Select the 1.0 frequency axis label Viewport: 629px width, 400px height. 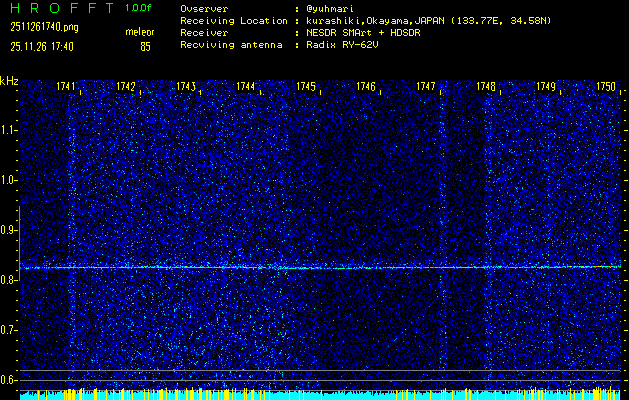click(x=9, y=180)
